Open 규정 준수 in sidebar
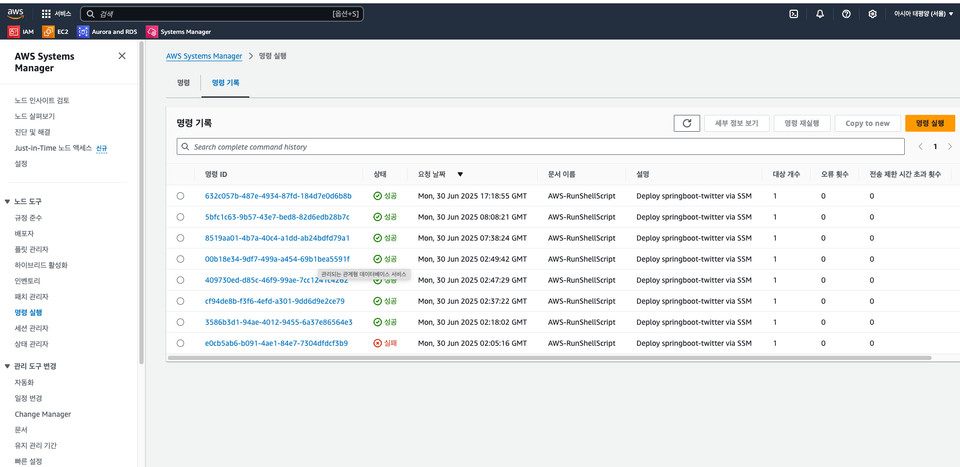The height and width of the screenshot is (467, 960). pos(28,218)
